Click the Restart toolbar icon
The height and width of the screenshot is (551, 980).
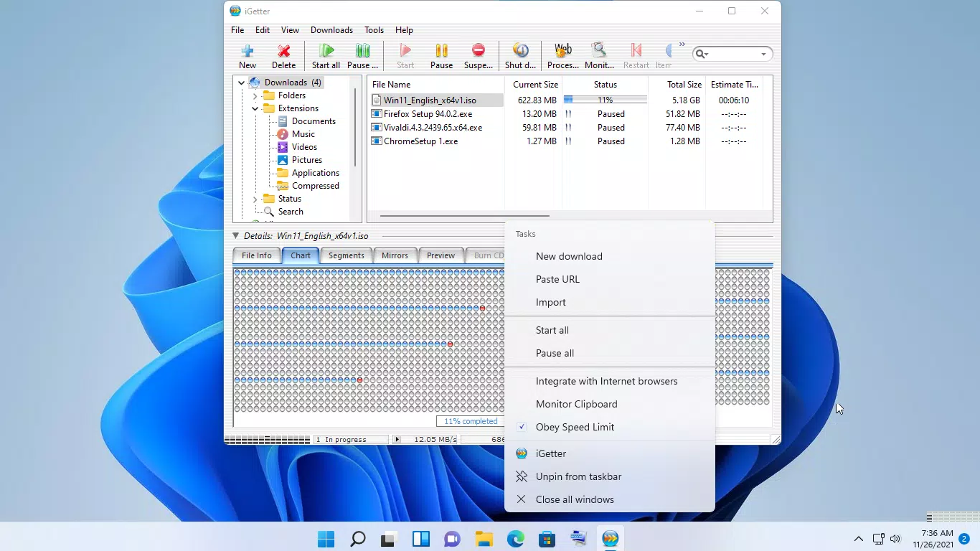click(636, 51)
